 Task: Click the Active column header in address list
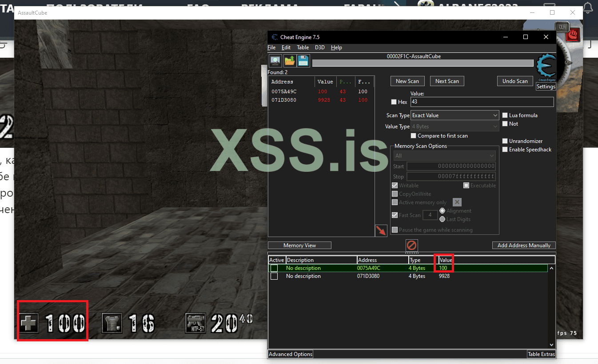click(277, 260)
